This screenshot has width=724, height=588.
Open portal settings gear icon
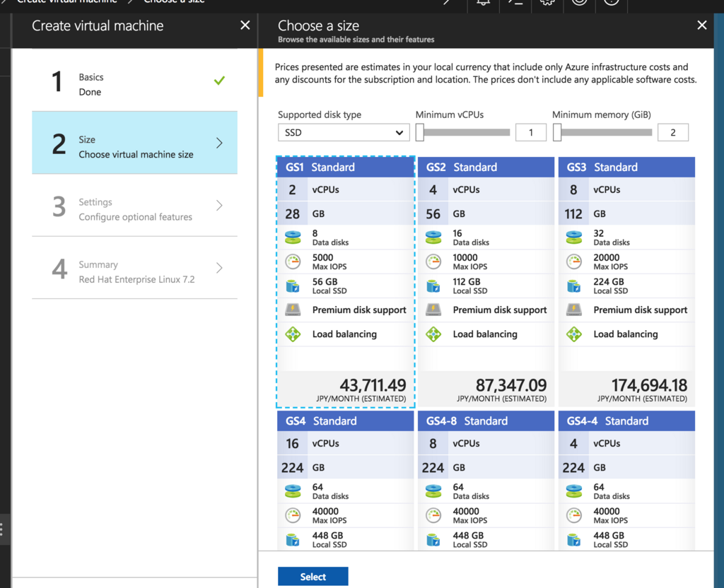click(x=547, y=2)
